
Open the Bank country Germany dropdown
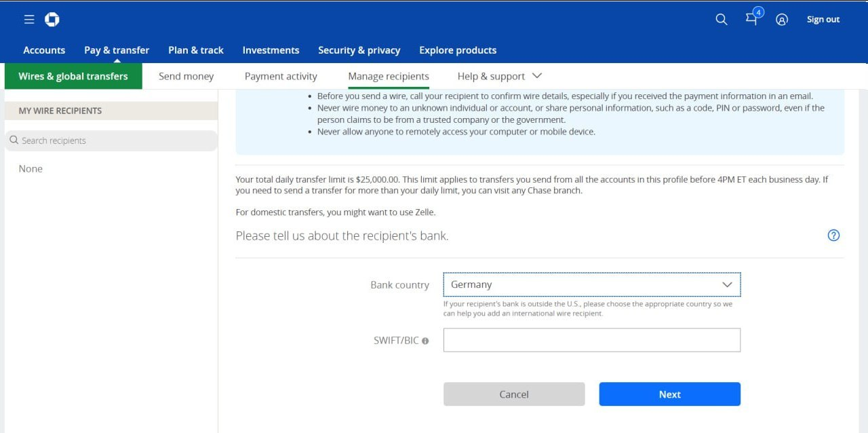pos(592,285)
